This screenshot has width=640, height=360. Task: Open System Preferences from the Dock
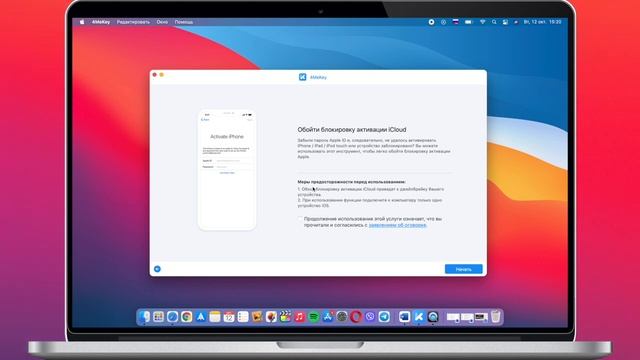click(342, 316)
